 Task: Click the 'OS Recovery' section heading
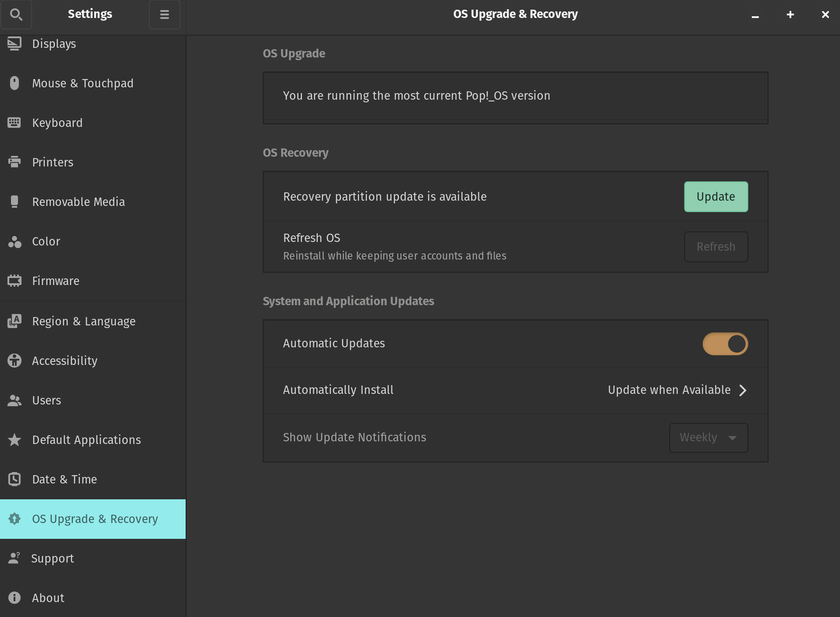(295, 153)
